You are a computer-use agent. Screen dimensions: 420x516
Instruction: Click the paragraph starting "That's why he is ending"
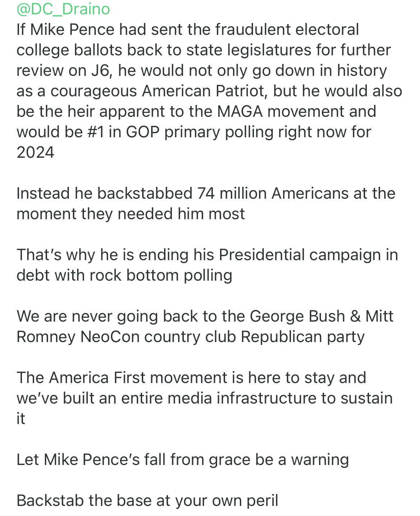207,265
